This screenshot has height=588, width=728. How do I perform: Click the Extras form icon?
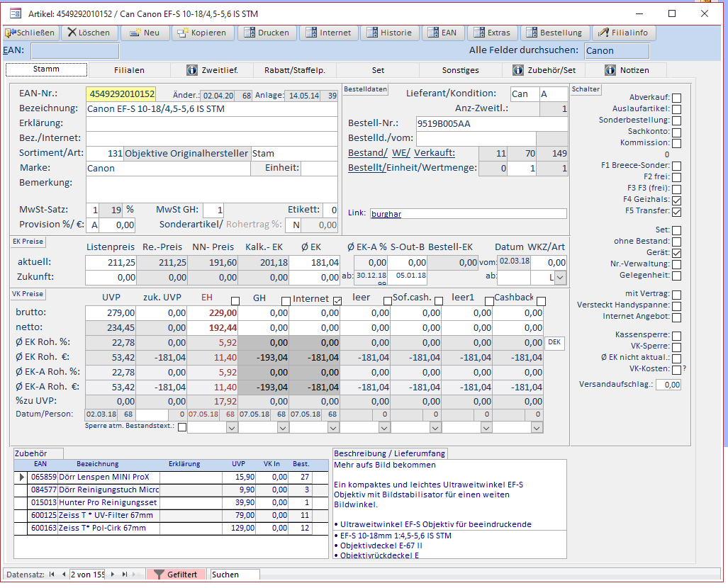point(479,33)
